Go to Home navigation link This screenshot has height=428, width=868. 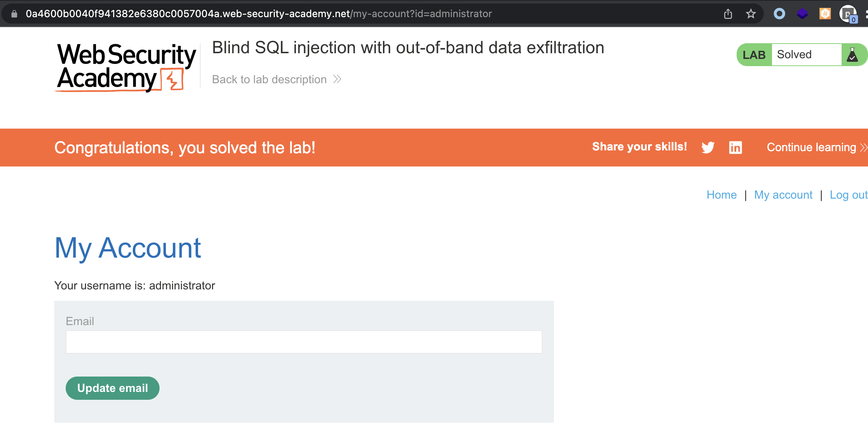[721, 195]
